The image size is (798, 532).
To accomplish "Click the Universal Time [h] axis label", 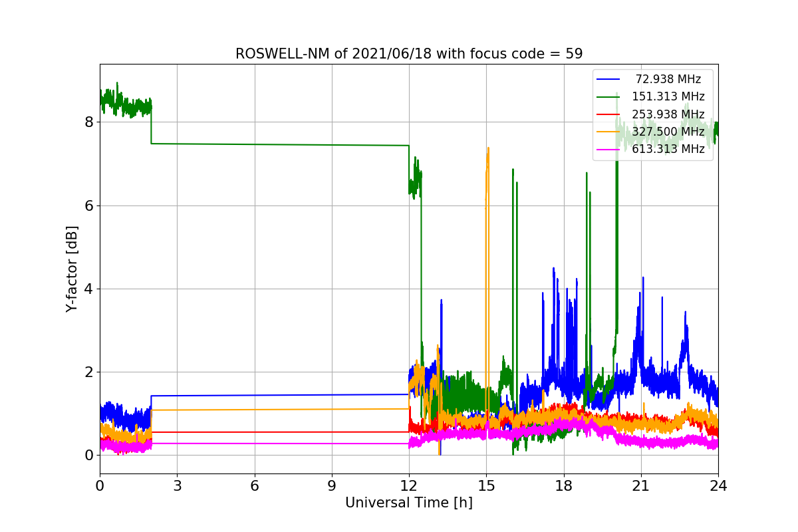I will (409, 503).
